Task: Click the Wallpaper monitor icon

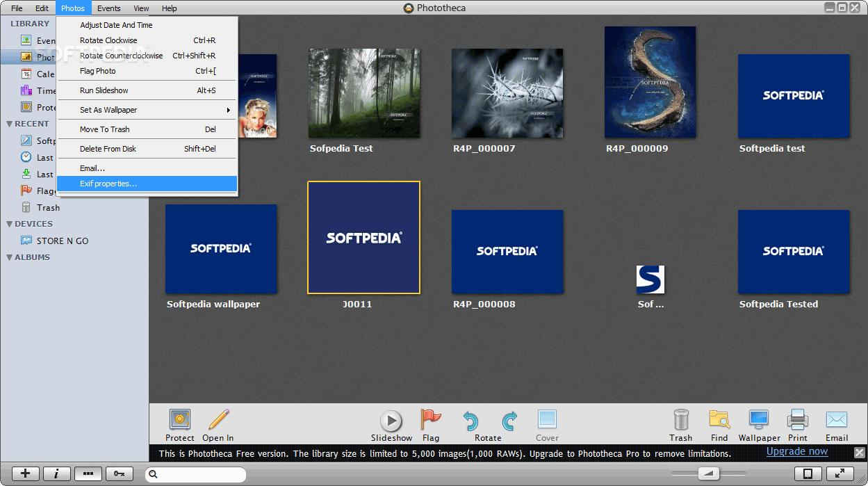Action: pyautogui.click(x=759, y=419)
